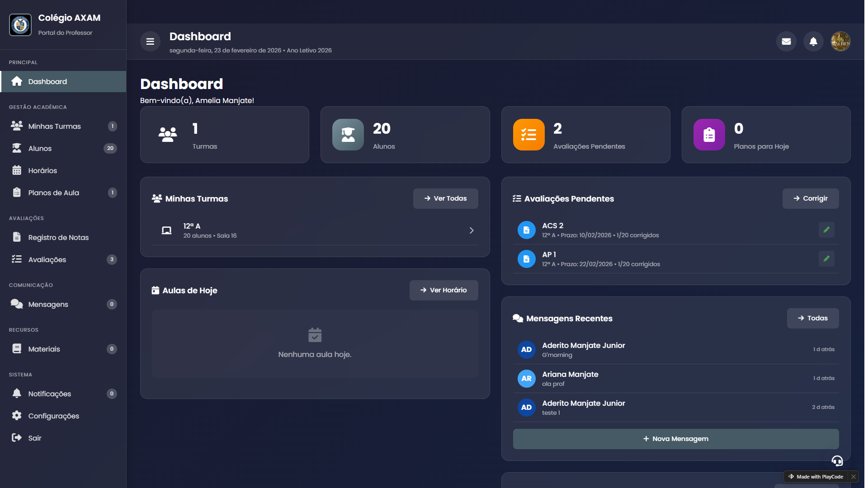Open the envelope messages icon in header
868x488 pixels.
click(786, 42)
